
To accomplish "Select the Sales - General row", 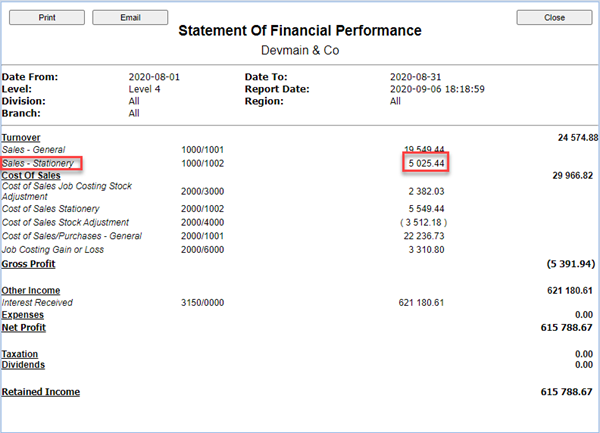I will tap(33, 149).
